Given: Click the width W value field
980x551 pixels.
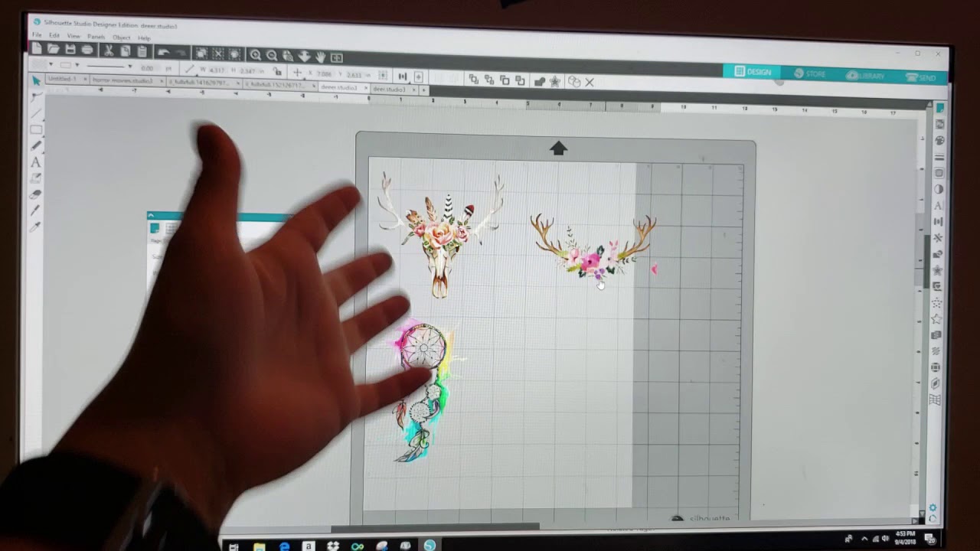Looking at the screenshot, I should (217, 70).
